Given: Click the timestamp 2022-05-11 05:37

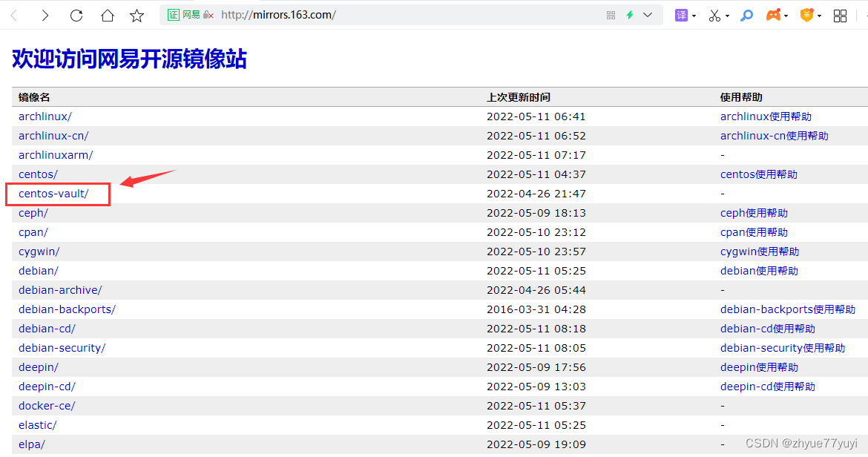Looking at the screenshot, I should 536,406.
